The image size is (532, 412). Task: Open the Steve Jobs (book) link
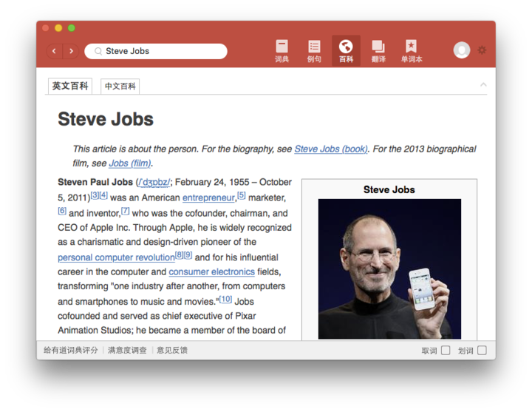(x=330, y=149)
